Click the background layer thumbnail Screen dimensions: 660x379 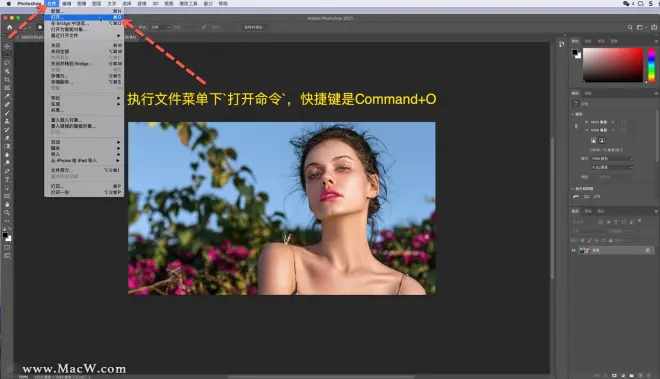(x=584, y=250)
